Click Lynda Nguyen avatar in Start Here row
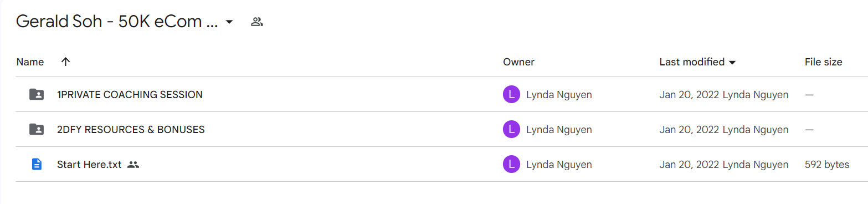The height and width of the screenshot is (204, 868). coord(511,165)
